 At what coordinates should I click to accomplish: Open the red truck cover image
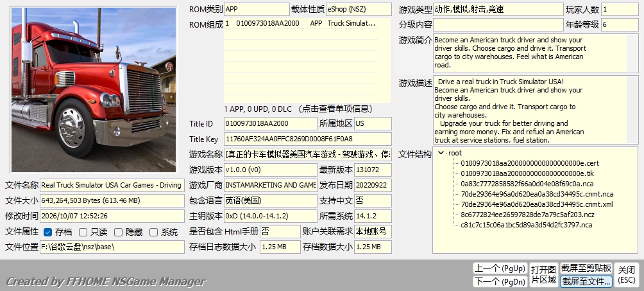click(94, 90)
